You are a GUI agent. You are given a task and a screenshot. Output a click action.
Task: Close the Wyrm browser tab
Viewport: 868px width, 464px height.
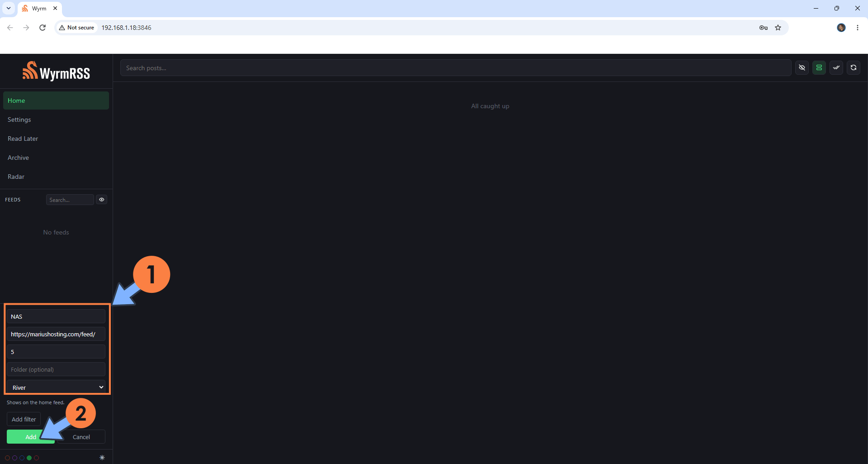[x=55, y=8]
